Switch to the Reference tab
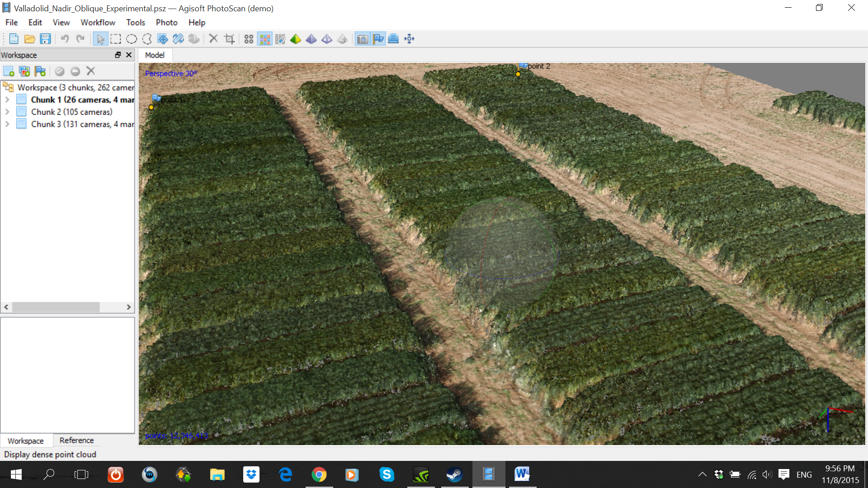This screenshot has width=868, height=488. click(x=76, y=440)
